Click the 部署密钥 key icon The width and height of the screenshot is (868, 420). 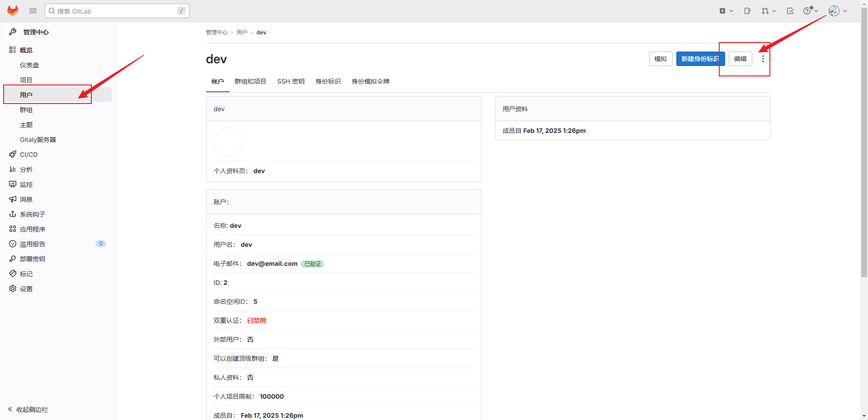click(x=13, y=259)
